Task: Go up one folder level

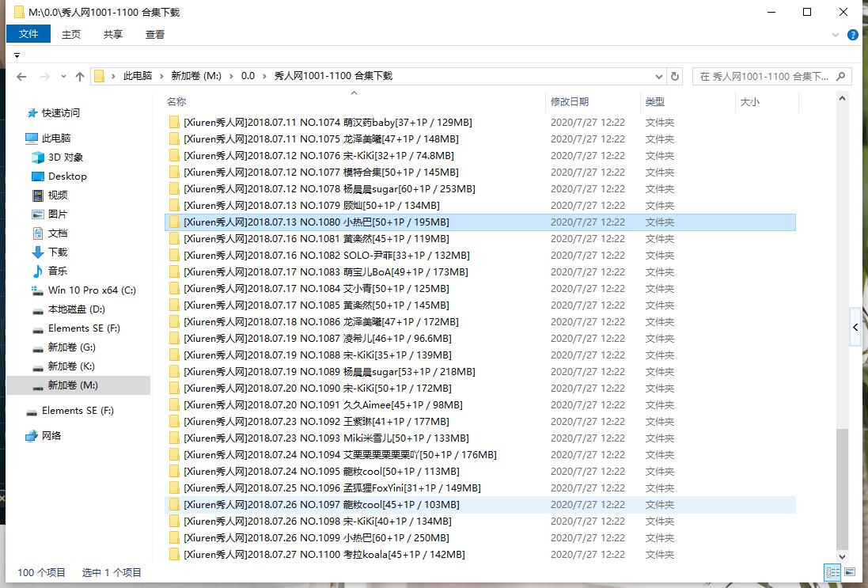Action: pos(80,77)
